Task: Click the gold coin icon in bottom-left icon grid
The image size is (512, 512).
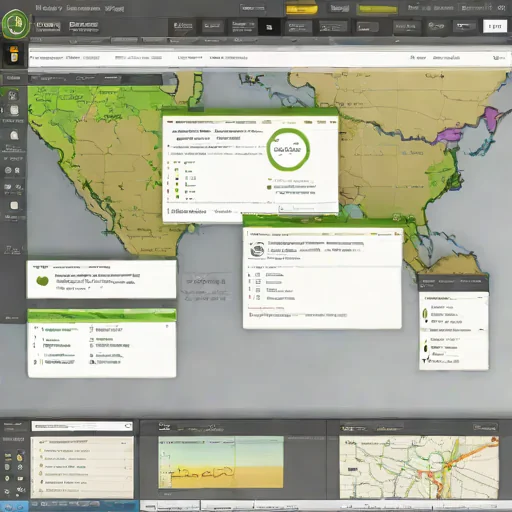Action: (x=21, y=457)
